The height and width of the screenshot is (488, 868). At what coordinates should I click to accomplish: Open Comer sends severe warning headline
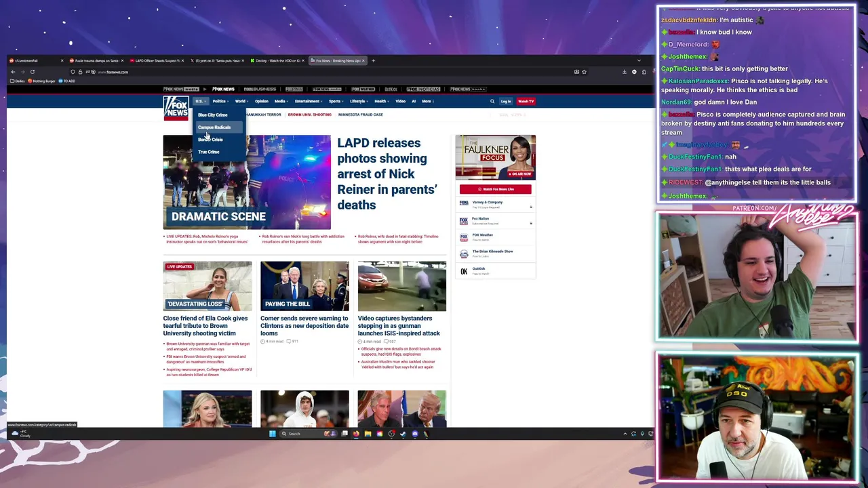click(304, 325)
